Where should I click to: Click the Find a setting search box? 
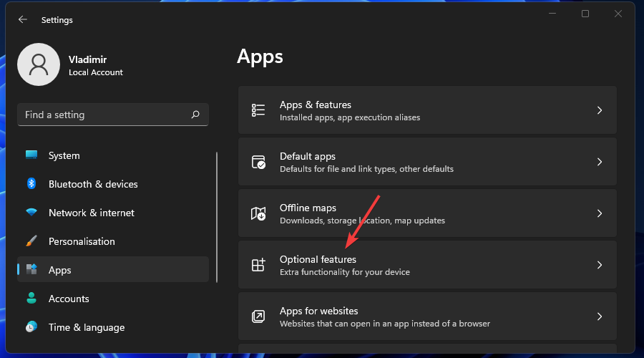104,115
